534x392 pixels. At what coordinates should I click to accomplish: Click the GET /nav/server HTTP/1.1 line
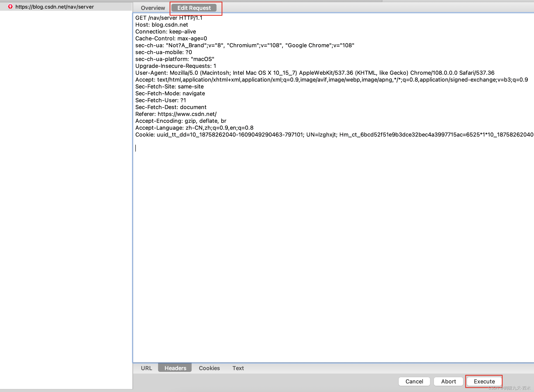169,18
